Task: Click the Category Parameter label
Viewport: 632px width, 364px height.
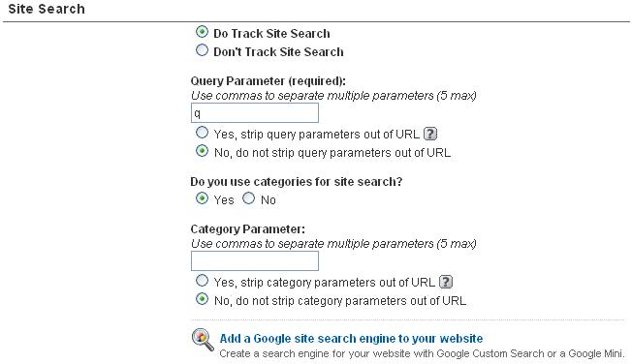Action: click(x=248, y=229)
